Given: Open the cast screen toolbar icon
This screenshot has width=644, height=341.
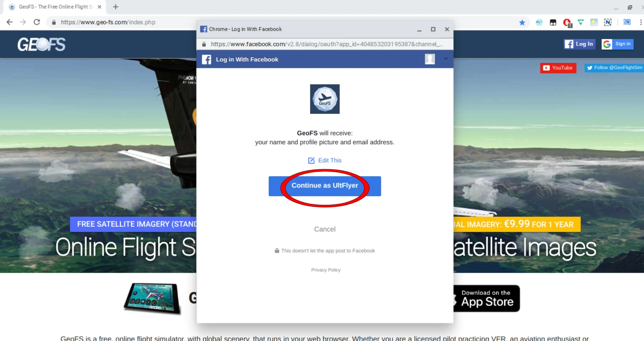Looking at the screenshot, I should tap(627, 23).
